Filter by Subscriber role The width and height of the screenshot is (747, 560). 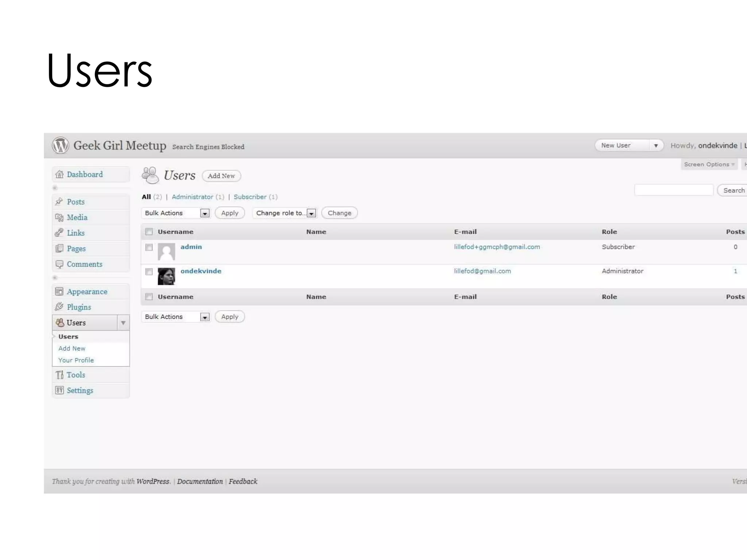[250, 197]
